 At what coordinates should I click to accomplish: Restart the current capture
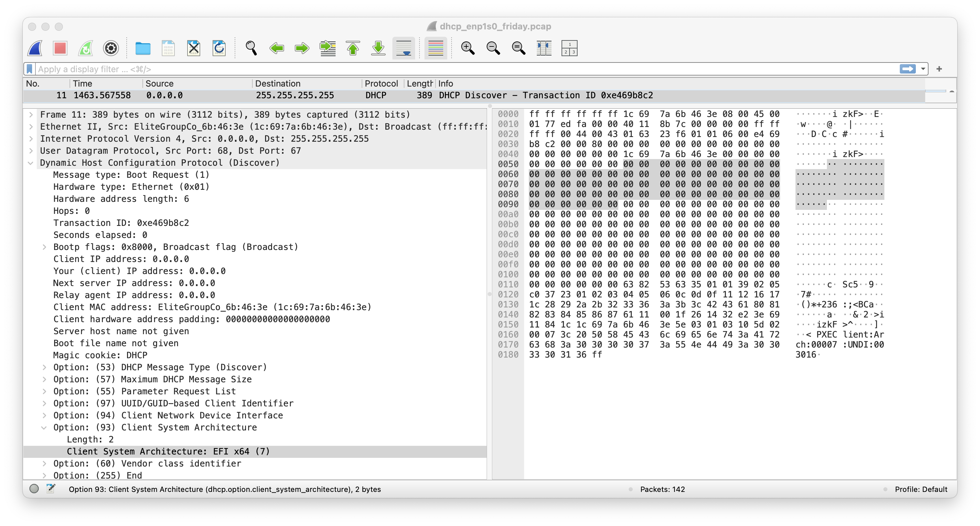click(x=85, y=48)
